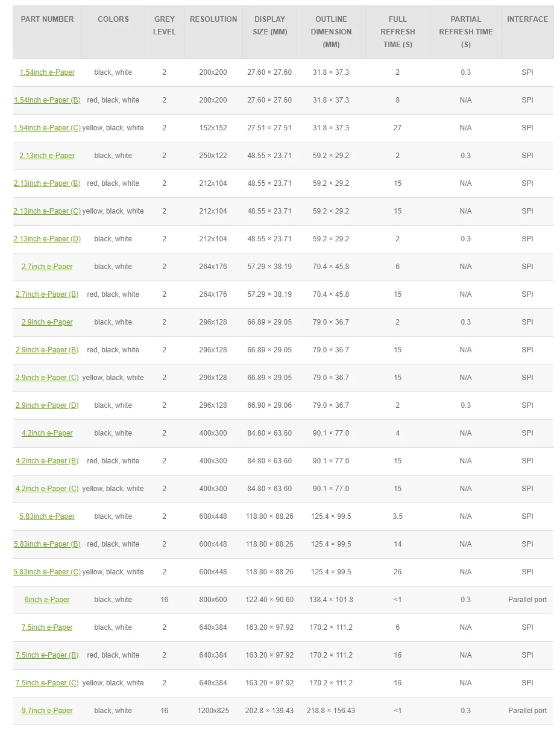Open the 1.54inch e-Paper link
This screenshot has width=560, height=730.
(x=47, y=72)
